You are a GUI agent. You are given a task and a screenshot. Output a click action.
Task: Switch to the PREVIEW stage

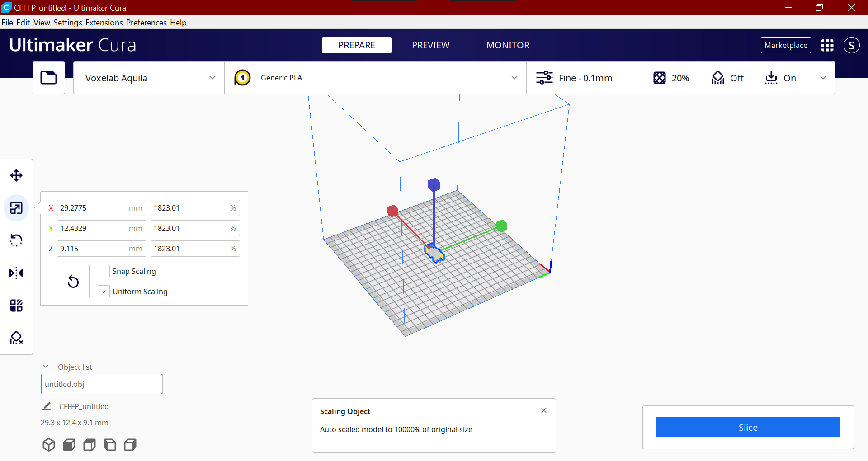(431, 45)
